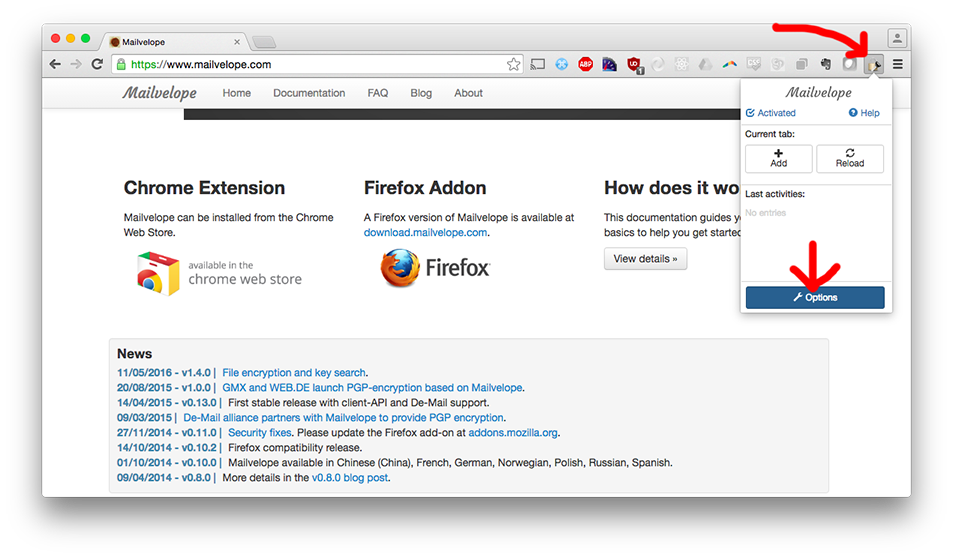Screen dimensions: 953x557
Task: Open the Evernote elephant extension
Action: (x=825, y=64)
